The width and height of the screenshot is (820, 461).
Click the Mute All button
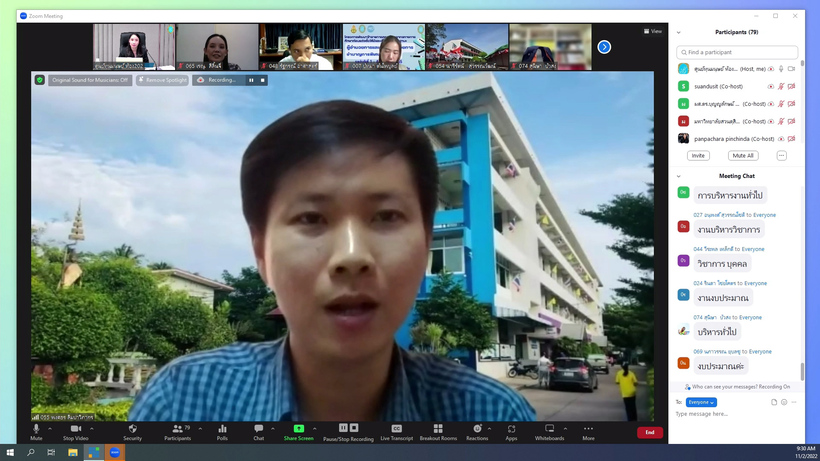pyautogui.click(x=743, y=156)
